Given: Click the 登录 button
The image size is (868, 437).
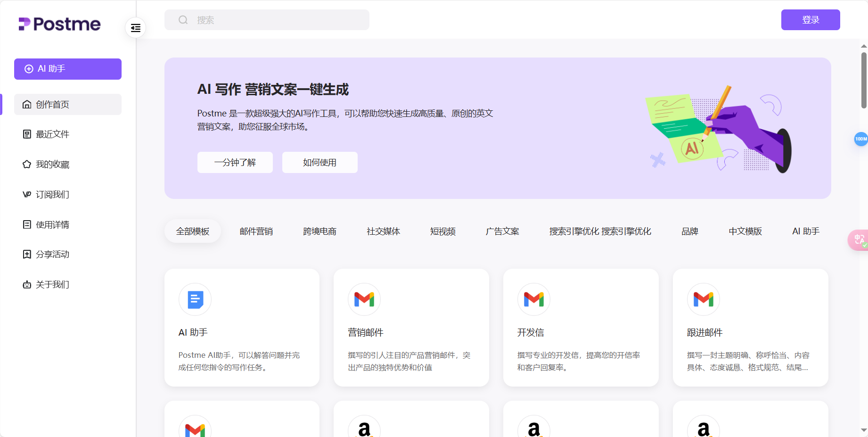Looking at the screenshot, I should coord(810,20).
